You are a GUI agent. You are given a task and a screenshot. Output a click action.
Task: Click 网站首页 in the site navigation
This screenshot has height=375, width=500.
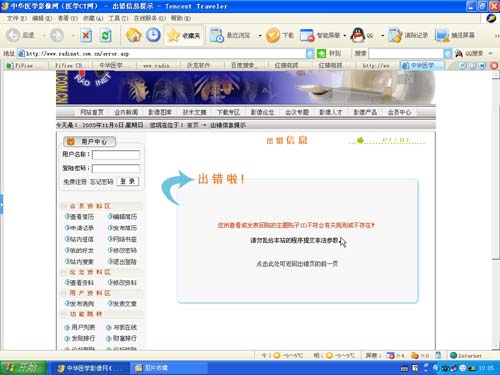(x=92, y=112)
